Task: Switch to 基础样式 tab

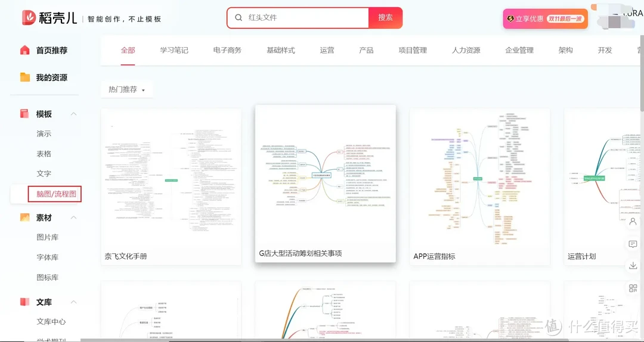Action: pos(280,51)
